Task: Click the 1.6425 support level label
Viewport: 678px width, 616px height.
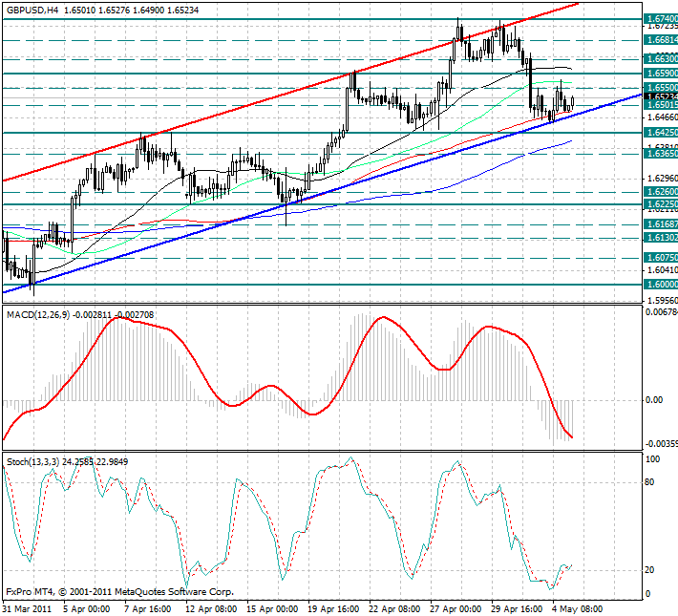Action: tap(661, 133)
